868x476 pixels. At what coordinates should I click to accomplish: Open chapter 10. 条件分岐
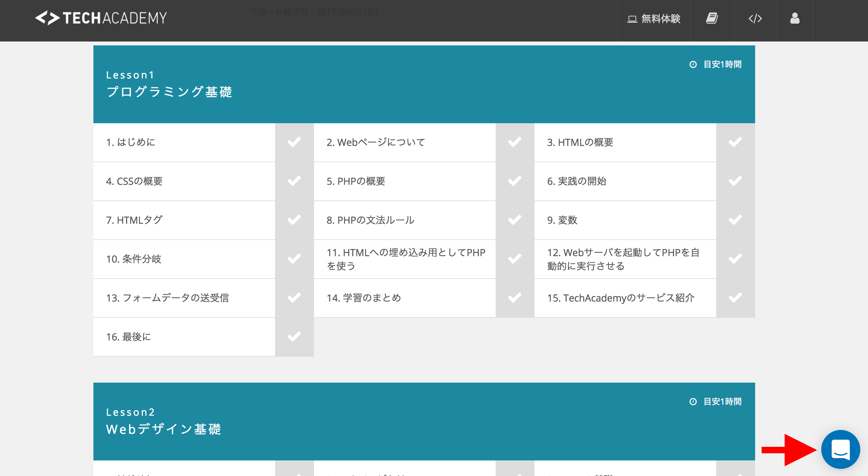[133, 259]
